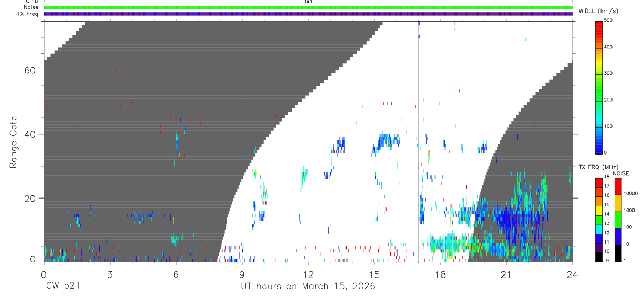
Task: Click the 'Noise' row label
Action: [31, 7]
